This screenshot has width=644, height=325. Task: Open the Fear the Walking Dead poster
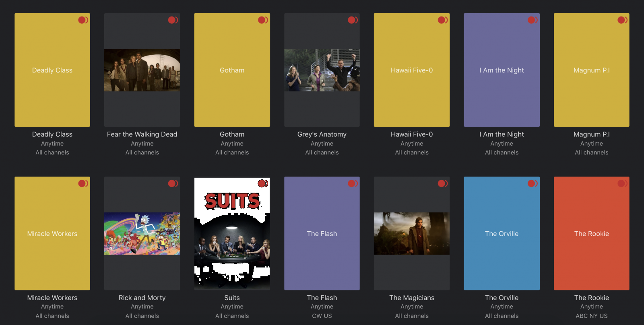click(x=142, y=70)
